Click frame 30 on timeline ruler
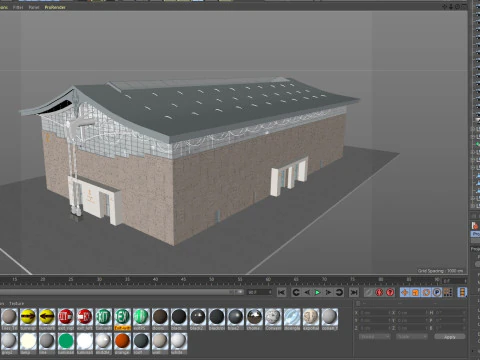This screenshot has width=480, height=360. click(99, 279)
